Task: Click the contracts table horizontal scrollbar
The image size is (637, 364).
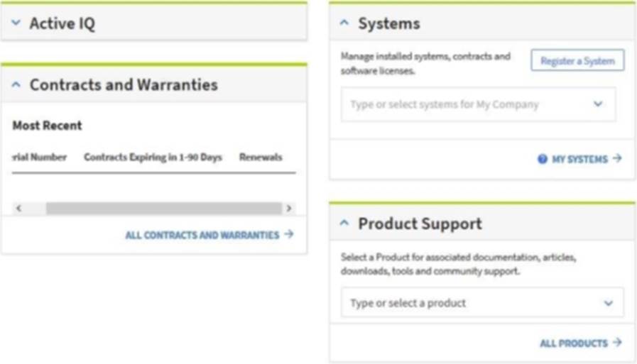Action: click(163, 209)
